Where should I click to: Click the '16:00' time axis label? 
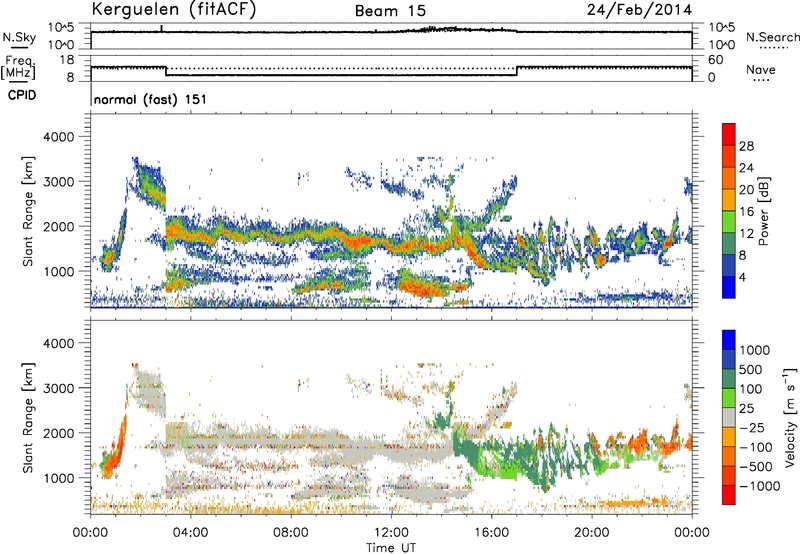click(491, 533)
